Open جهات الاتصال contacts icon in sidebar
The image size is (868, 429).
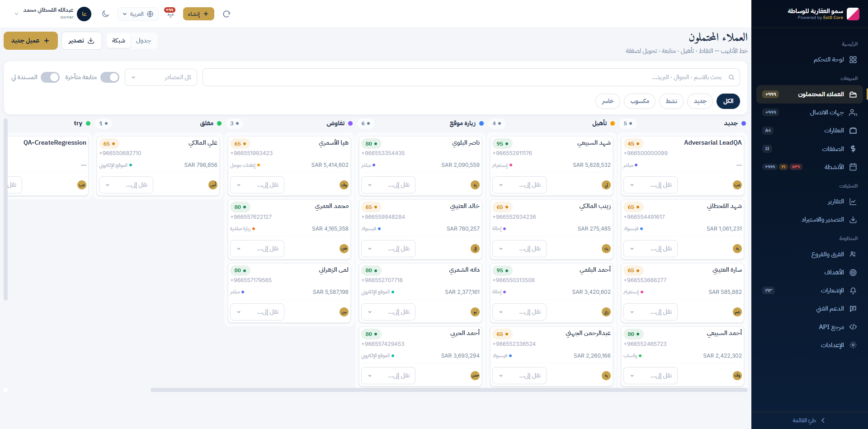coord(853,113)
